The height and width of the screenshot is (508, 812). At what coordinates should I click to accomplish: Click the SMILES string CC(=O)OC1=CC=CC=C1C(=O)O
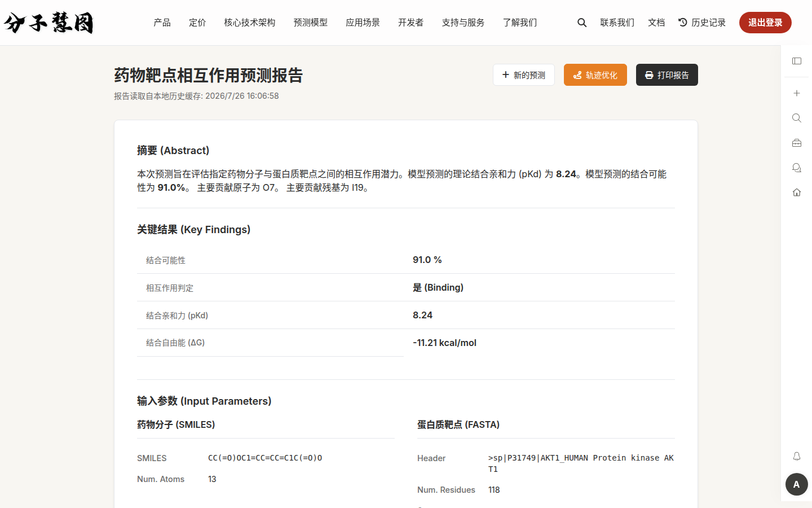265,458
